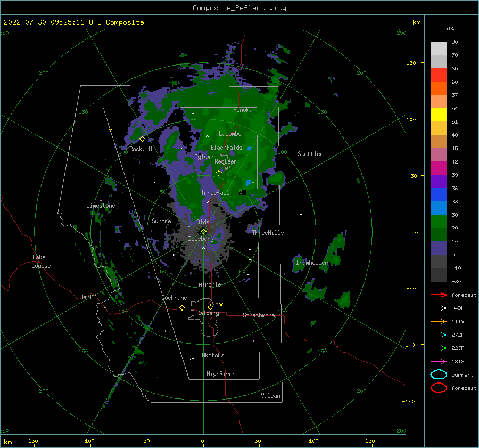
Task: Select the purple 39 dBZ legend swatch
Action: tap(439, 181)
